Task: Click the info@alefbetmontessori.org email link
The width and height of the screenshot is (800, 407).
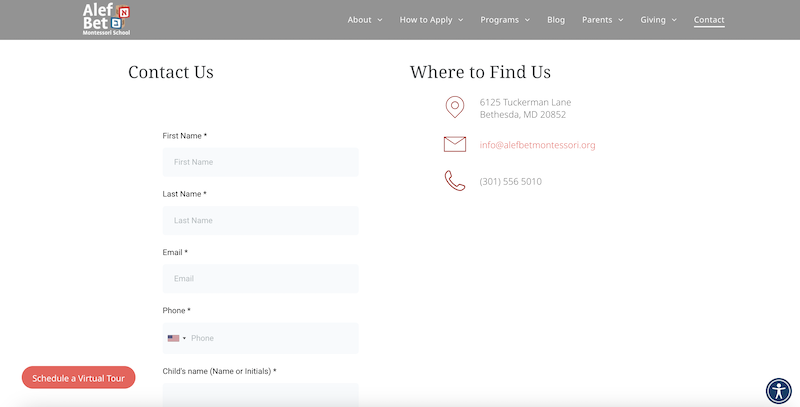Action: pyautogui.click(x=537, y=145)
